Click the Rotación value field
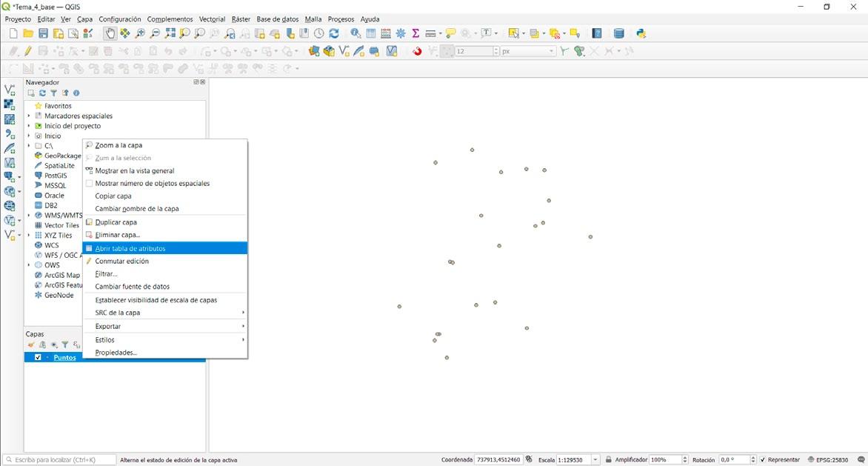868x466 pixels. (x=734, y=460)
